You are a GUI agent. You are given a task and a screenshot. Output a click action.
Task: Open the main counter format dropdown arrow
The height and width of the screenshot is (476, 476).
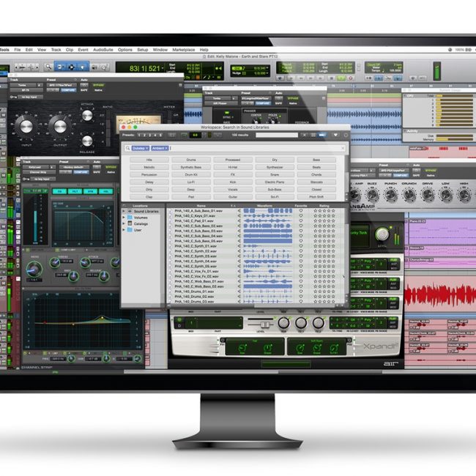(x=163, y=68)
